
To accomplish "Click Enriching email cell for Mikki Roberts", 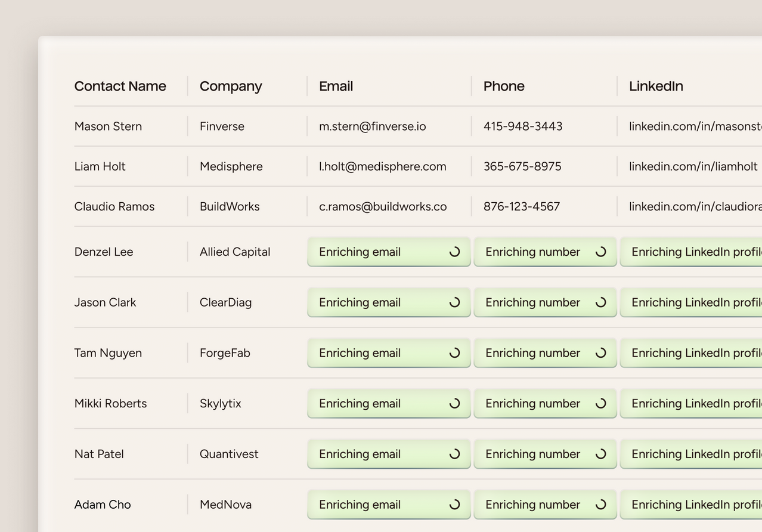I will pos(389,403).
